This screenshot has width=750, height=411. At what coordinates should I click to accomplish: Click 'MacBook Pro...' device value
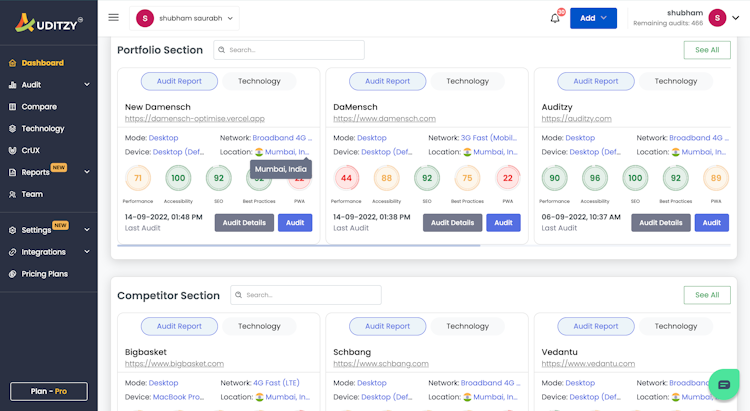point(178,397)
